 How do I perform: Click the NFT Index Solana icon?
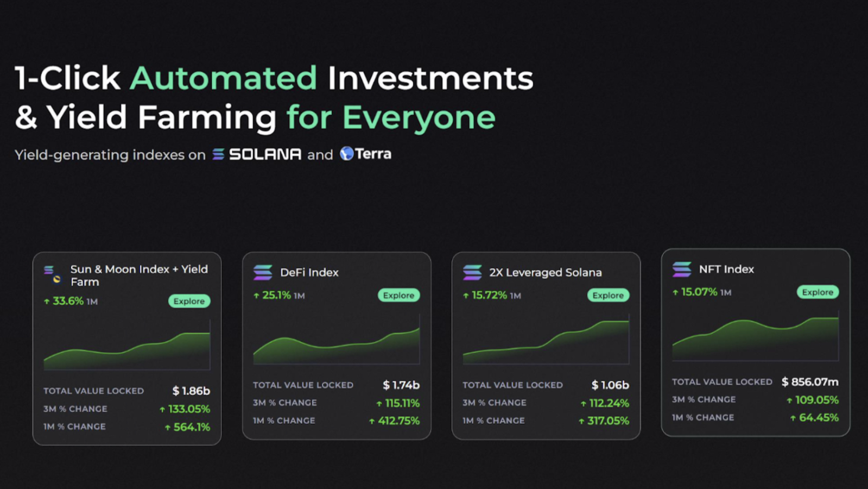click(682, 269)
